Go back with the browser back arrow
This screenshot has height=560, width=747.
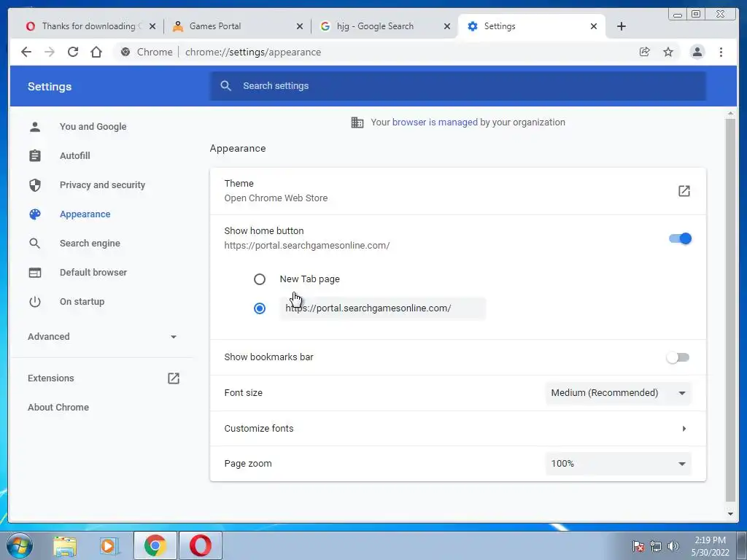click(x=26, y=52)
